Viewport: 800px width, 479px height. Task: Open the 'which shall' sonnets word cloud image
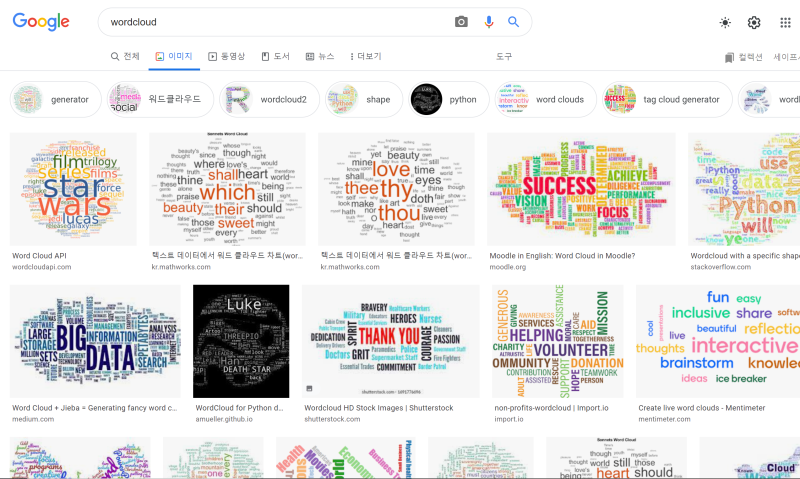(x=228, y=189)
